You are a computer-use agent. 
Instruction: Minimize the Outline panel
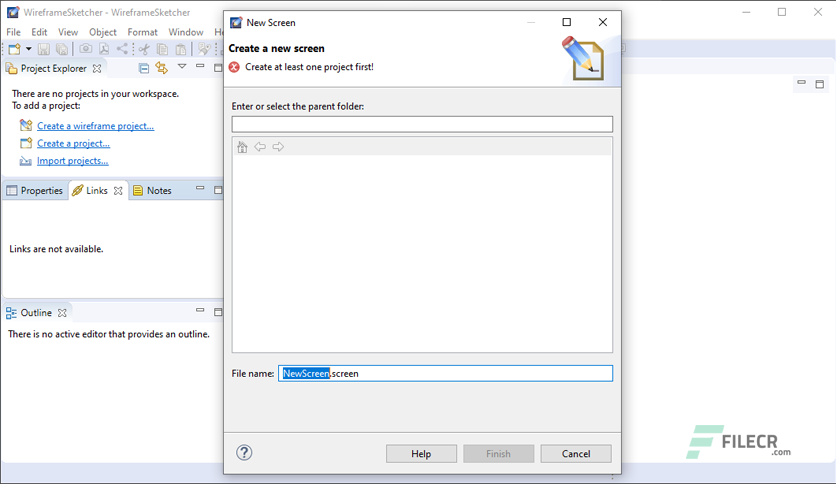pyautogui.click(x=200, y=310)
